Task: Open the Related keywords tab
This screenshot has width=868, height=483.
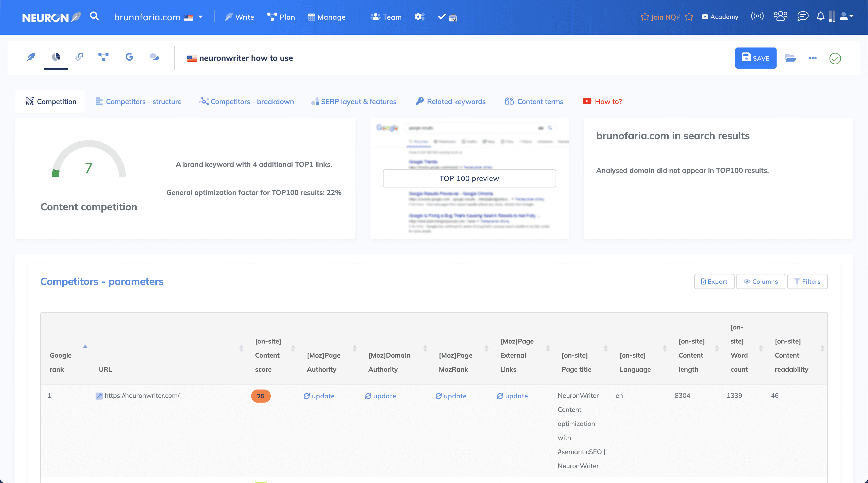Action: click(x=451, y=102)
